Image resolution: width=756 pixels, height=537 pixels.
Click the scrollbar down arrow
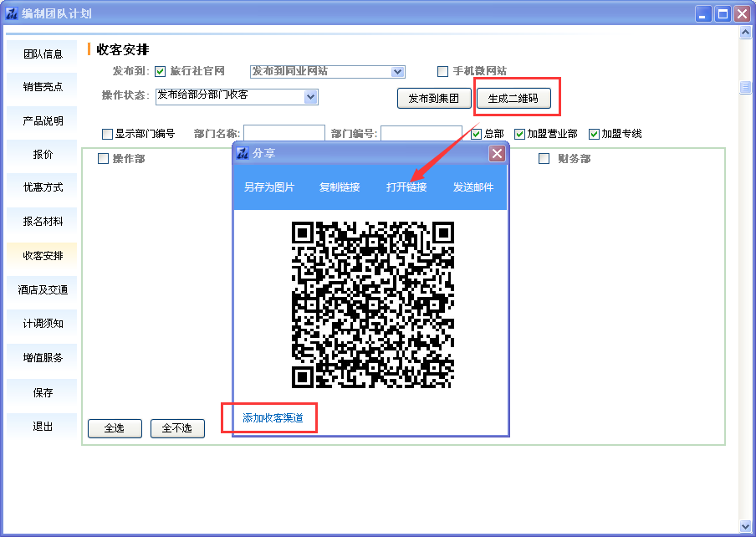coord(745,525)
